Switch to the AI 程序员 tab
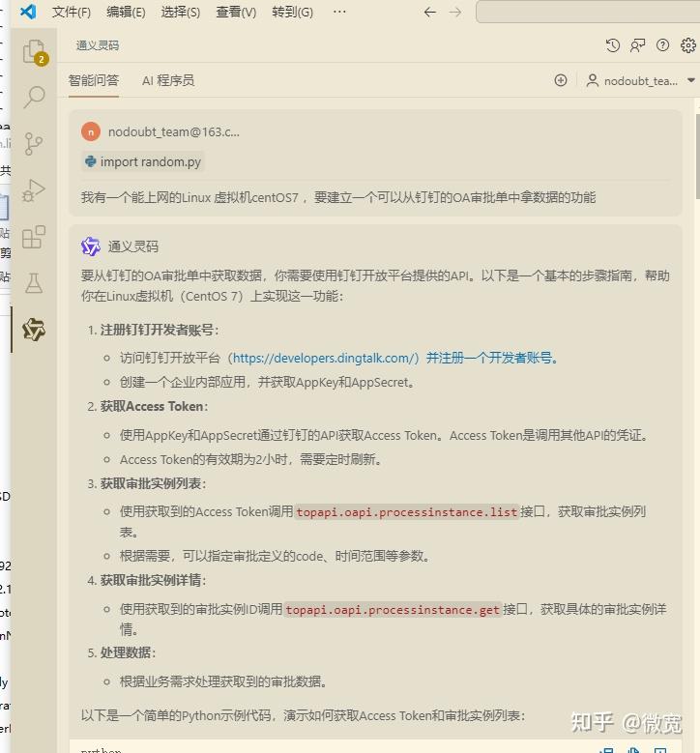The height and width of the screenshot is (753, 700). (x=168, y=80)
